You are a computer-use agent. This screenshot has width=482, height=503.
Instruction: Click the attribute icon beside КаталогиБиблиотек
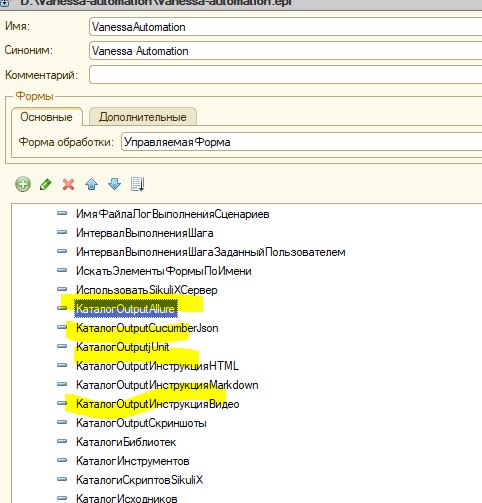click(62, 441)
